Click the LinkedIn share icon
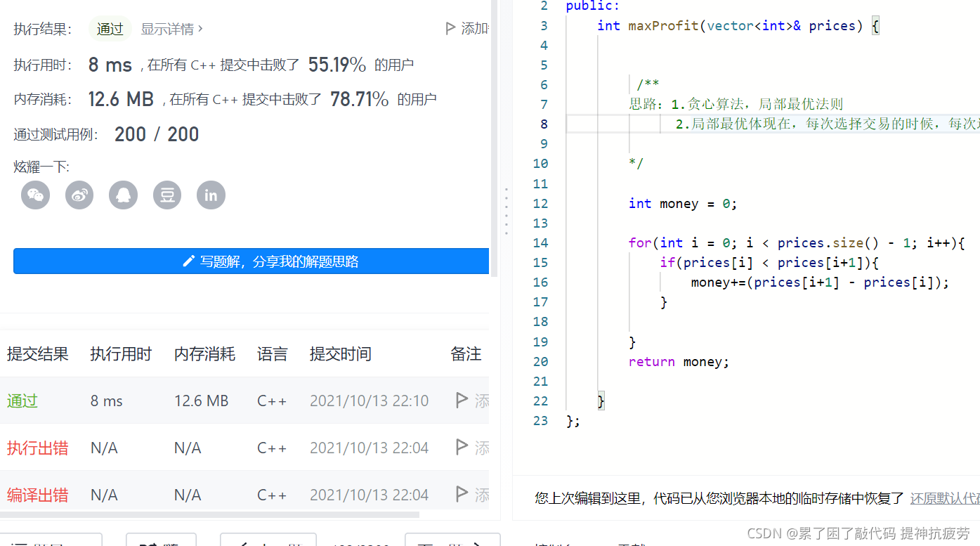980x546 pixels. pos(211,195)
